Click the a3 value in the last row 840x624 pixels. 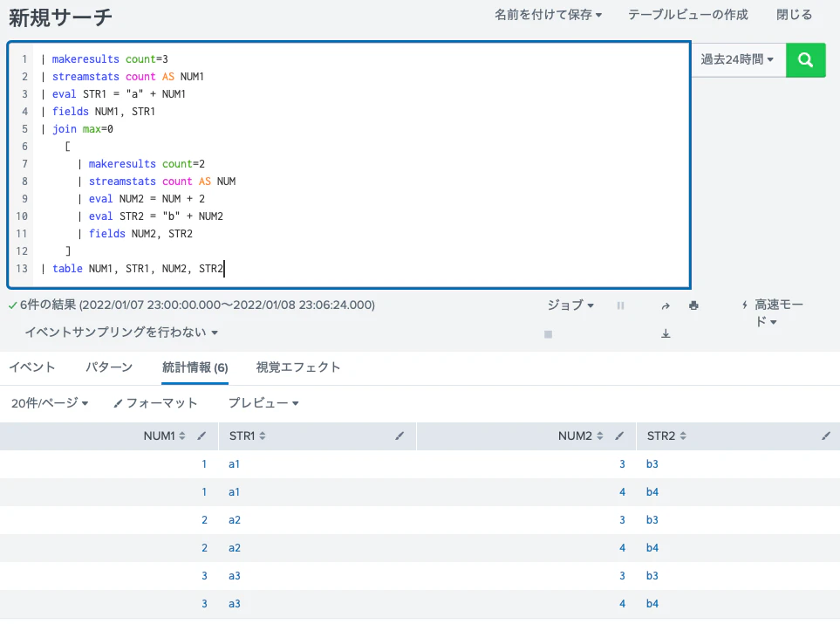click(x=234, y=604)
